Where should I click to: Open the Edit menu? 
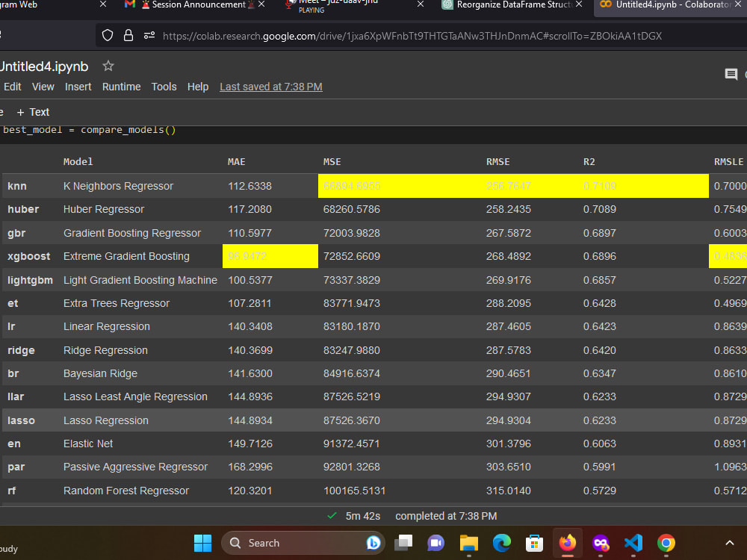tap(13, 87)
